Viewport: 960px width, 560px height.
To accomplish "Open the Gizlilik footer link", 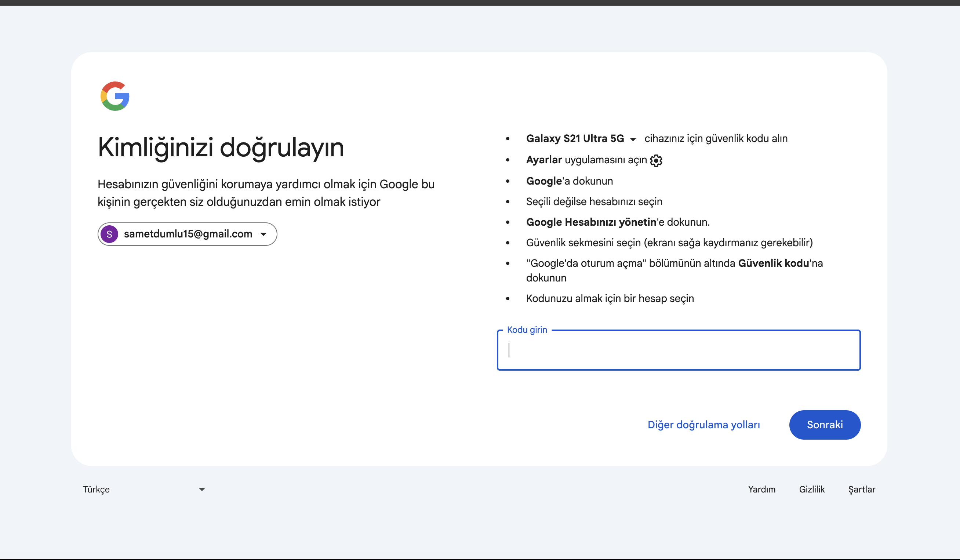I will coord(812,490).
